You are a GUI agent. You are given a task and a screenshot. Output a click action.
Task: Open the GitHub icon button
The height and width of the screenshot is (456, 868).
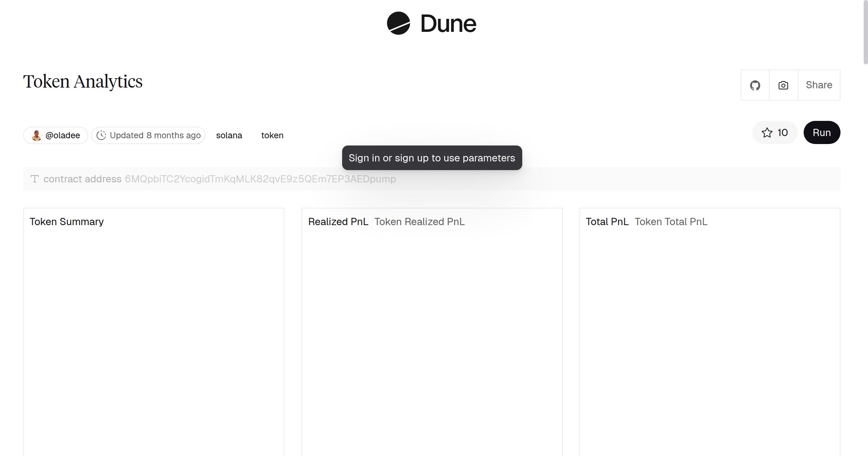tap(755, 85)
